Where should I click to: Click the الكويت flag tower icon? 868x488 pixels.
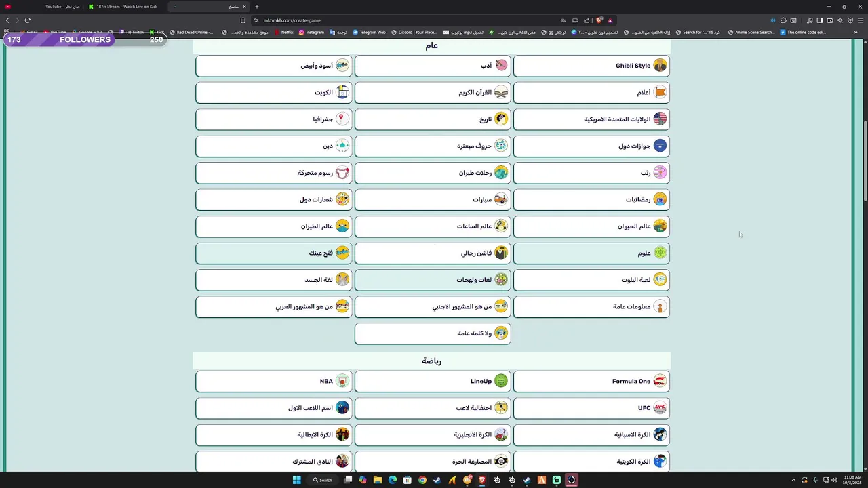[342, 92]
